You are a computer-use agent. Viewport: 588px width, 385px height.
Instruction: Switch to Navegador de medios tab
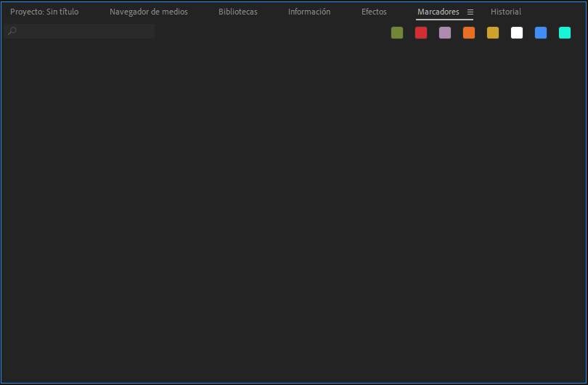tap(149, 12)
